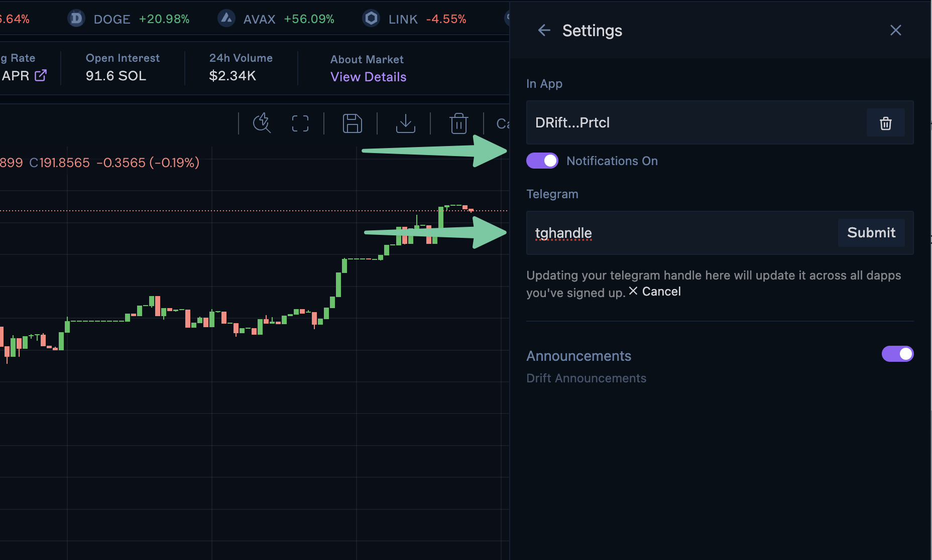Image resolution: width=932 pixels, height=560 pixels.
Task: Click the 24h Volume value
Action: [x=232, y=76]
